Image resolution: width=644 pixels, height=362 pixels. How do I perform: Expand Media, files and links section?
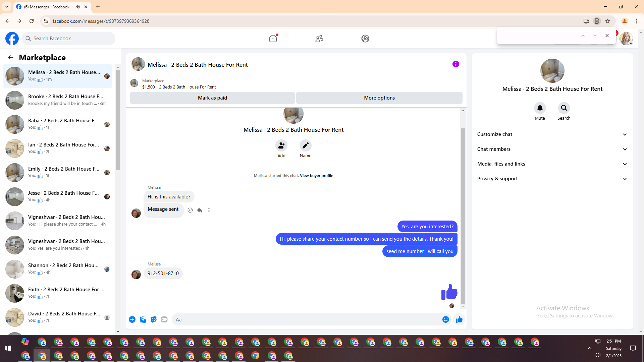point(552,164)
